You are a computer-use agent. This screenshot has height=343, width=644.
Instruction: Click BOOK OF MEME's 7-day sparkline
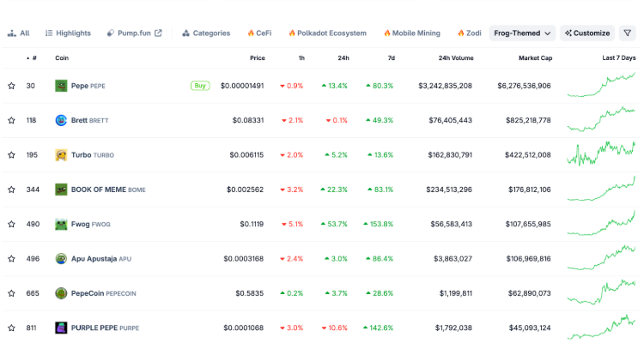tap(601, 189)
